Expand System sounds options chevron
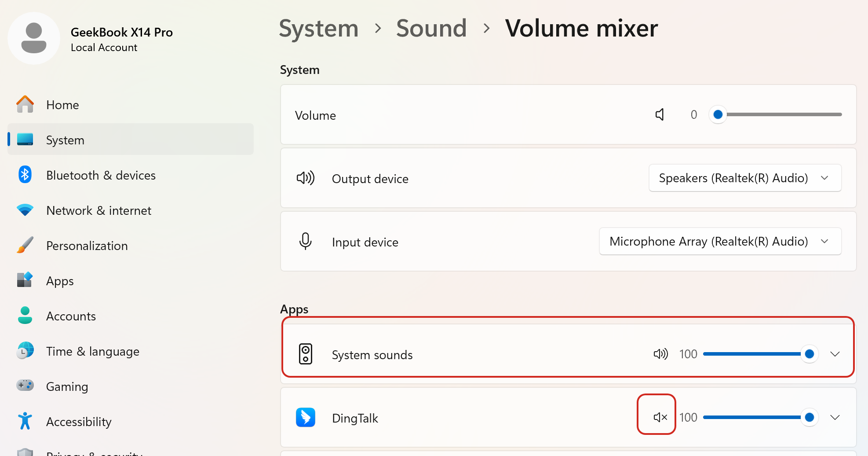Image resolution: width=868 pixels, height=456 pixels. pyautogui.click(x=835, y=354)
